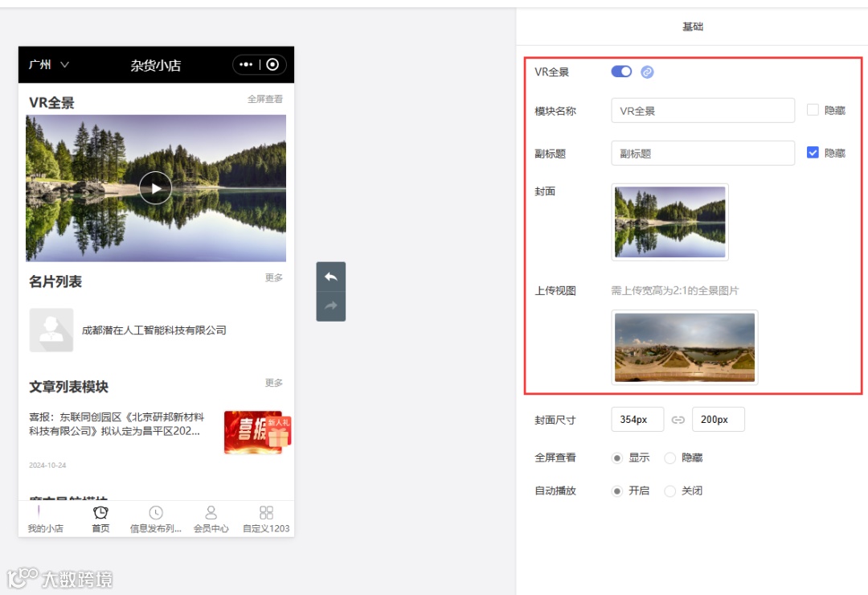This screenshot has width=868, height=595.
Task: Open the 喜报 article title
Action: point(117,424)
